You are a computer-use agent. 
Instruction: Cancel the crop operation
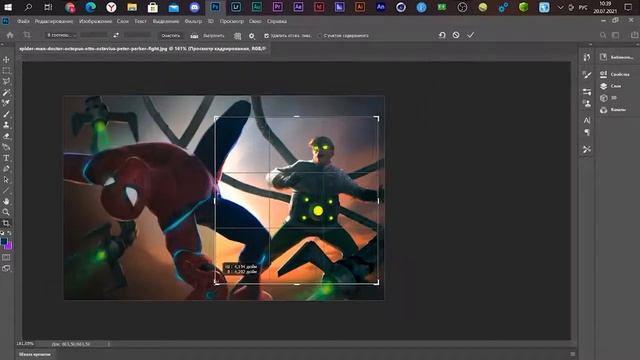click(456, 35)
